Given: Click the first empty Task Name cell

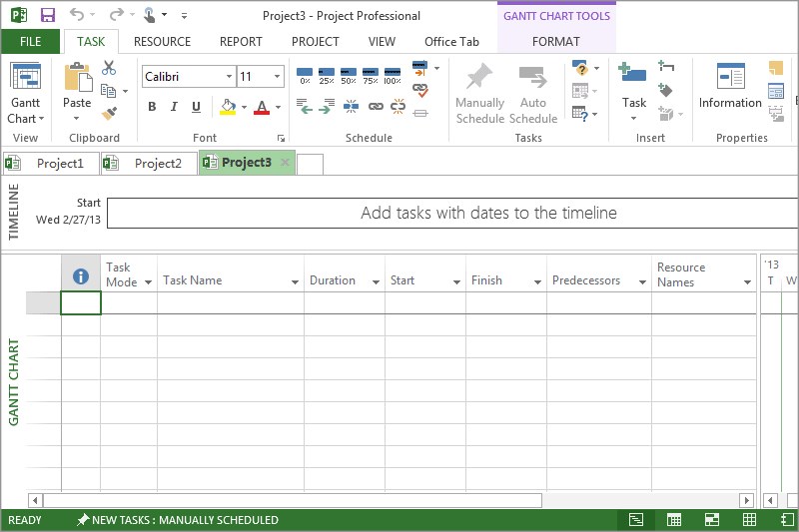Looking at the screenshot, I should point(230,303).
